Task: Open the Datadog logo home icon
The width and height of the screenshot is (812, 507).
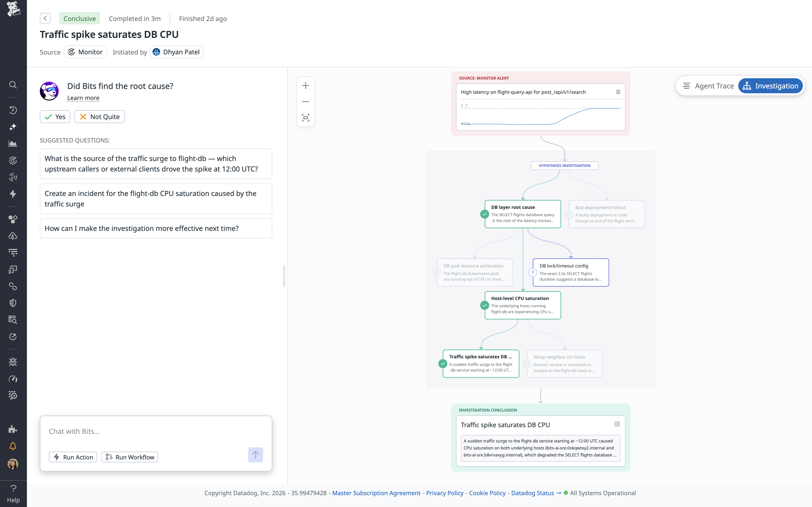Action: (x=13, y=9)
